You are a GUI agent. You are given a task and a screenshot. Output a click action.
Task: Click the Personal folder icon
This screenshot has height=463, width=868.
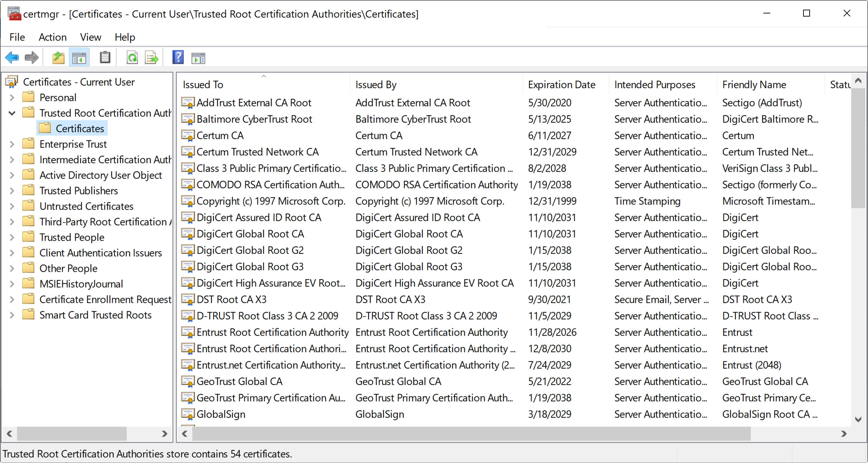tap(28, 97)
